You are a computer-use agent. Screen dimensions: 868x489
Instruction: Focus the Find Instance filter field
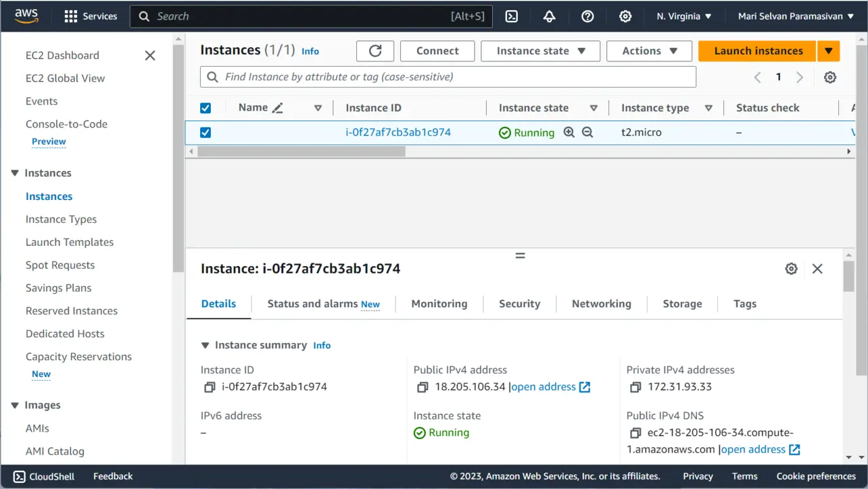coord(448,77)
